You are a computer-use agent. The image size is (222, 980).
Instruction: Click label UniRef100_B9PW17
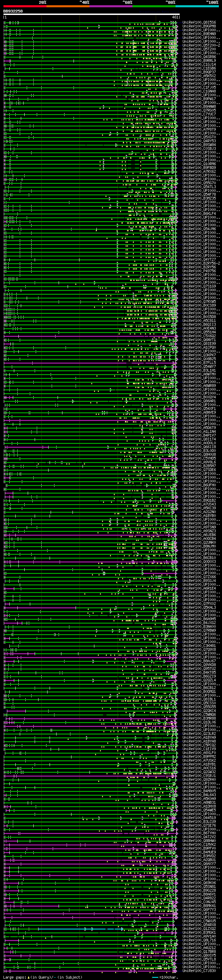tap(199, 99)
